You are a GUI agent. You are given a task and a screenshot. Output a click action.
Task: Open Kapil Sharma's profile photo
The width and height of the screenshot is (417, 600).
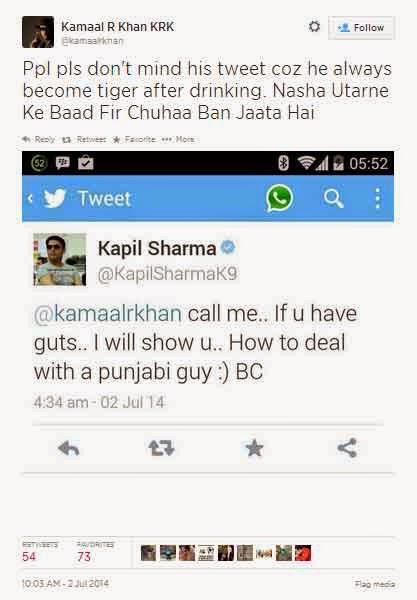60,259
